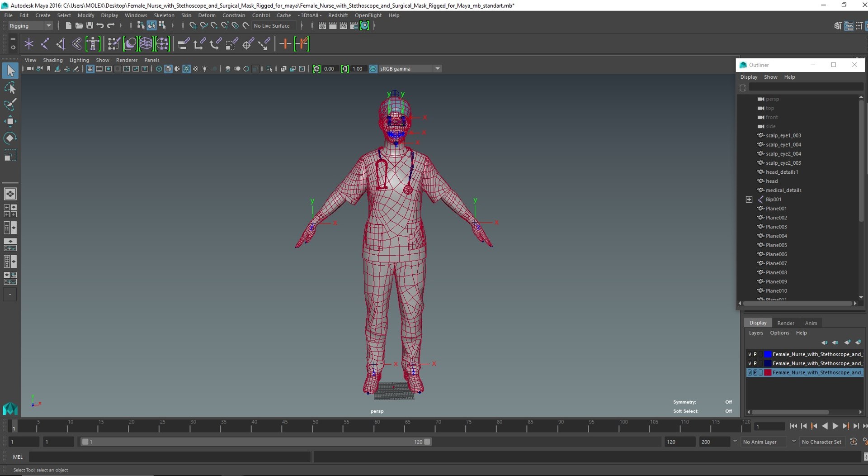The height and width of the screenshot is (476, 868).
Task: Expand shelf options menu at left of shelf
Action: tap(13, 47)
